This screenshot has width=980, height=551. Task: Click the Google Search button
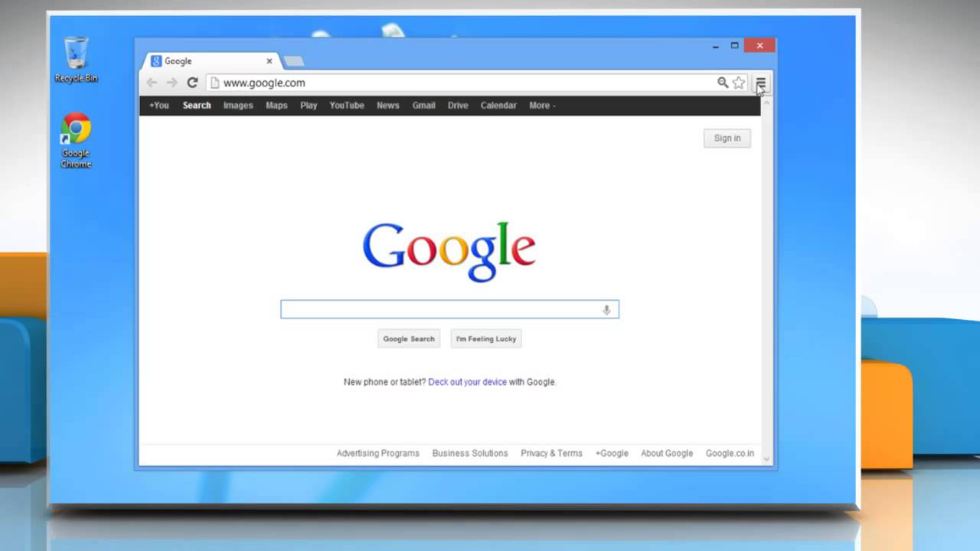coord(409,339)
